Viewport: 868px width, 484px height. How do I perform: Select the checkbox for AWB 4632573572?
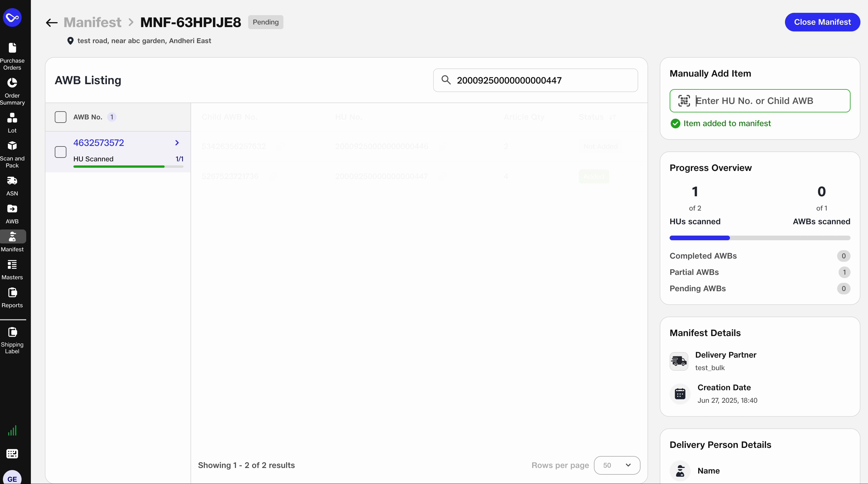click(x=61, y=152)
